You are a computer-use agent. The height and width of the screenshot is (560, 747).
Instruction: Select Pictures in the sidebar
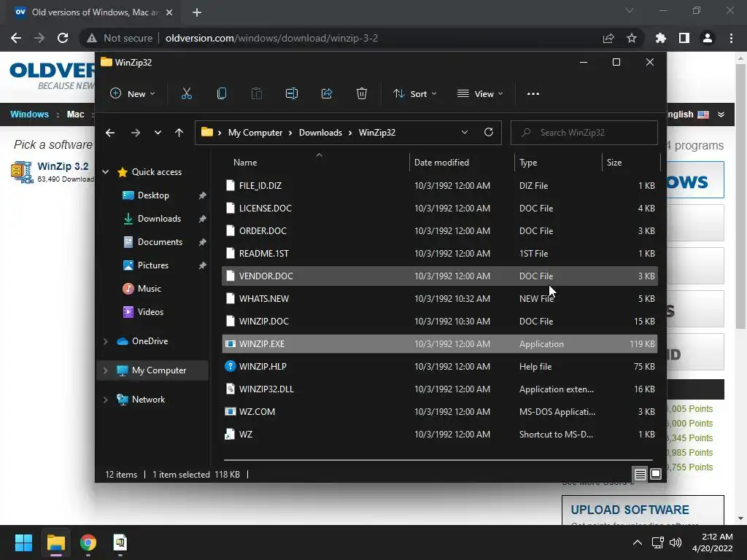(153, 265)
